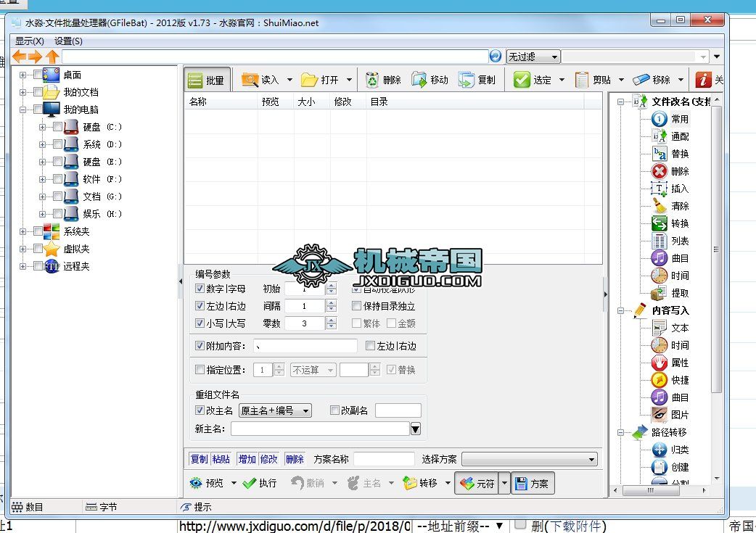Sort list by 名称 column header
756x533 pixels.
click(221, 102)
